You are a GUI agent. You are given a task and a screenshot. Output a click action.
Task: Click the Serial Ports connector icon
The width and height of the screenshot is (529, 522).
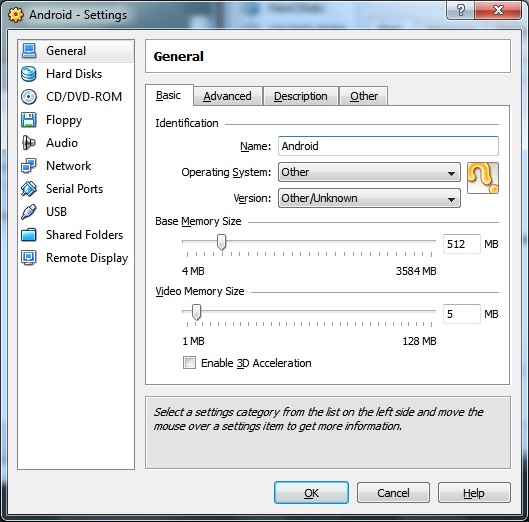click(x=29, y=189)
